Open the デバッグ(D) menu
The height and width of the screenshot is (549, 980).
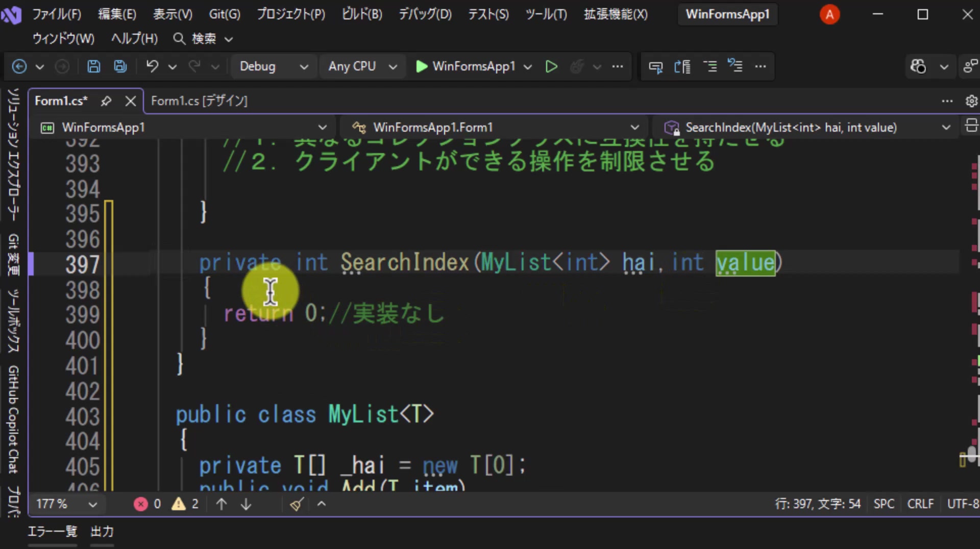[x=425, y=14]
